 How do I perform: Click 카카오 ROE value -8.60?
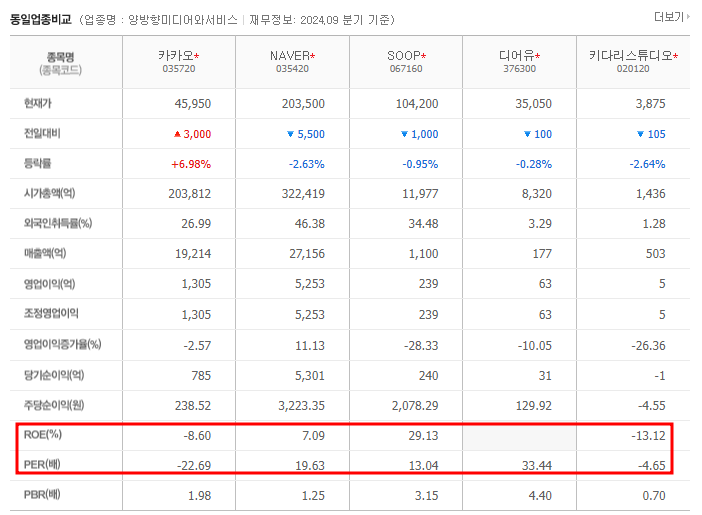(197, 436)
